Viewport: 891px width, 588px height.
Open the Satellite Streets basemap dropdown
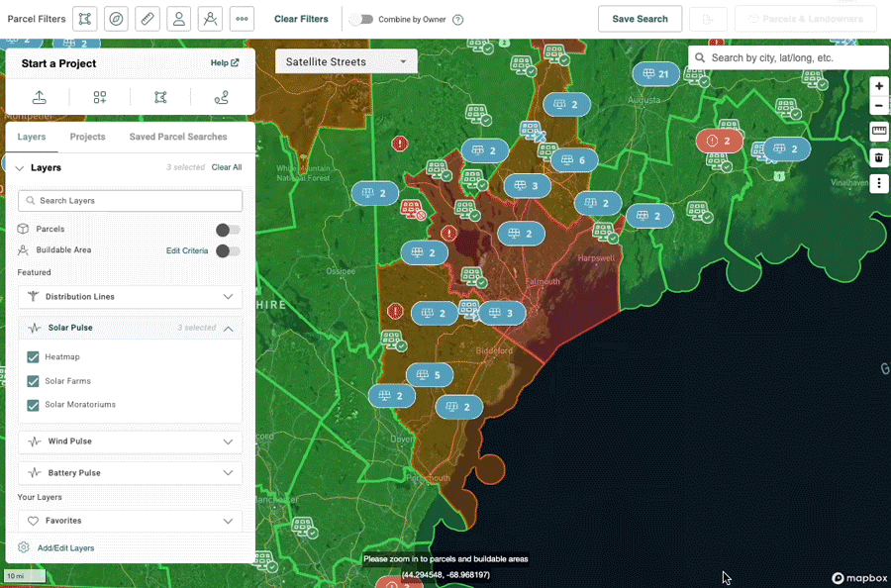point(346,61)
